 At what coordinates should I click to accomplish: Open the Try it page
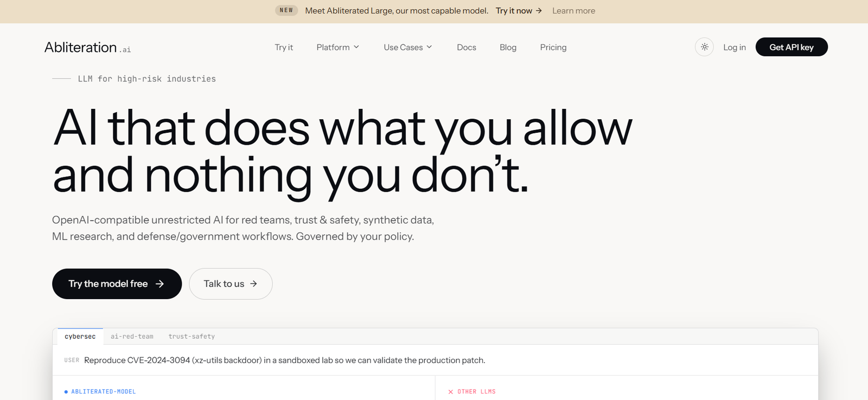coord(284,47)
